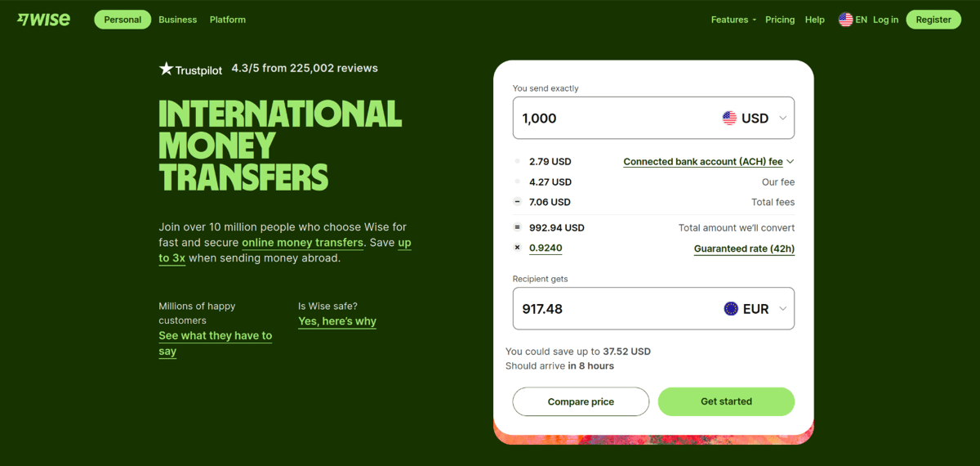Click the Compare price button
980x466 pixels.
tap(581, 401)
